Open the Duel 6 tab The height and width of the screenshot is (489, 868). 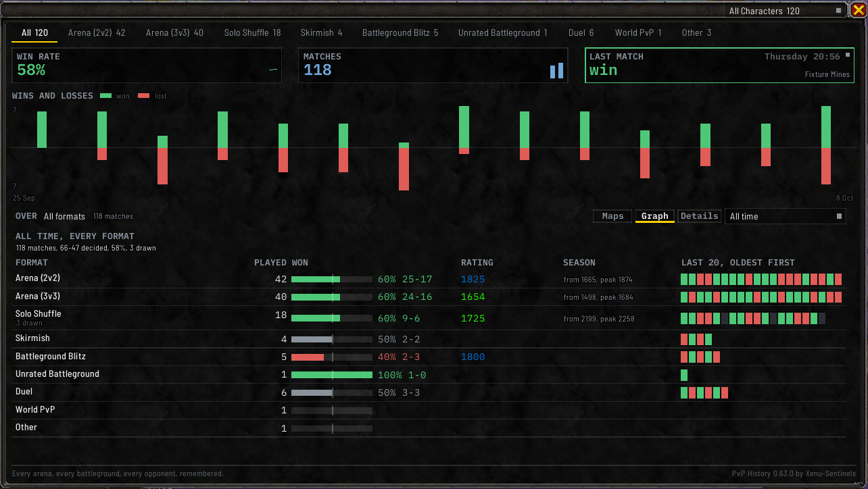click(581, 32)
